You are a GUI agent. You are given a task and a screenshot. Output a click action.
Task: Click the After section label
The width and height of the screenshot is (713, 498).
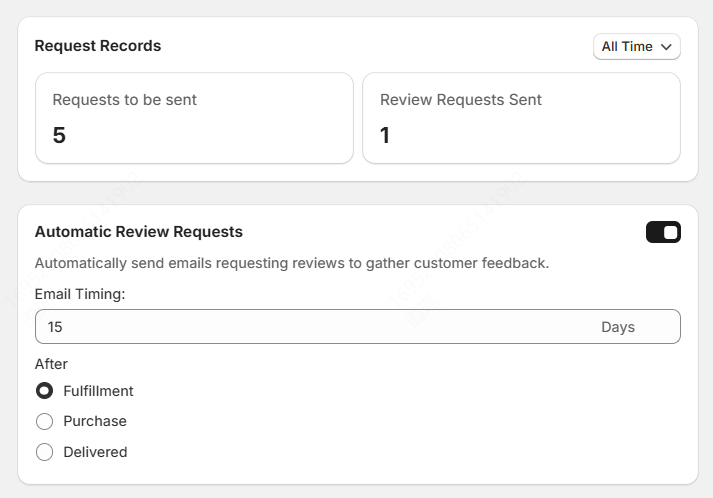[x=51, y=364]
